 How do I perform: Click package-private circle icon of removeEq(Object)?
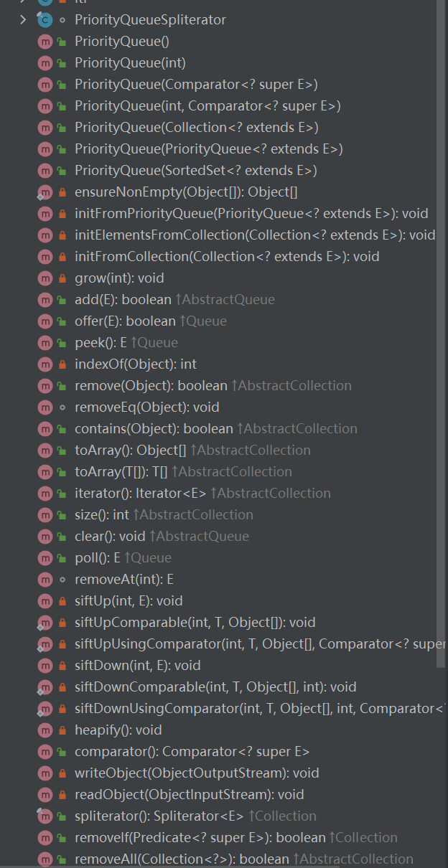62,407
